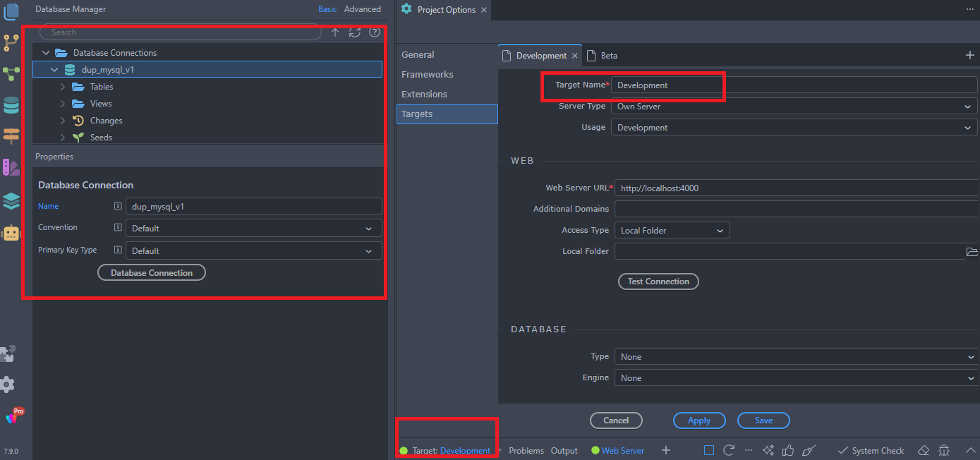The width and height of the screenshot is (980, 460).
Task: Select the Frameworks section
Action: [447, 74]
